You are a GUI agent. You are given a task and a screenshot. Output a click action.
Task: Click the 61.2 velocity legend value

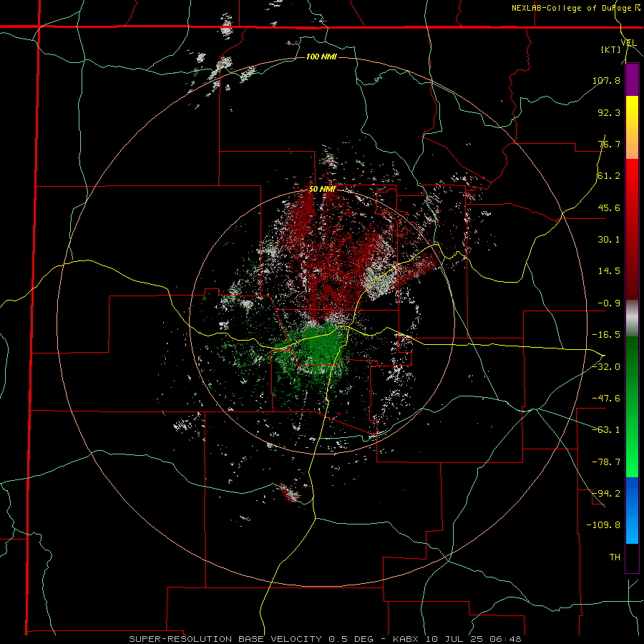tap(609, 176)
